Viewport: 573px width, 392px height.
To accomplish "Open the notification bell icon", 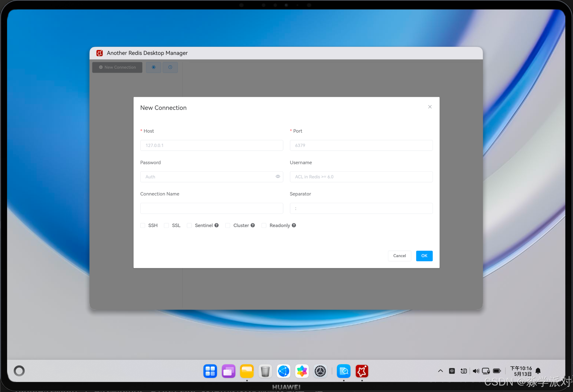I will (538, 371).
